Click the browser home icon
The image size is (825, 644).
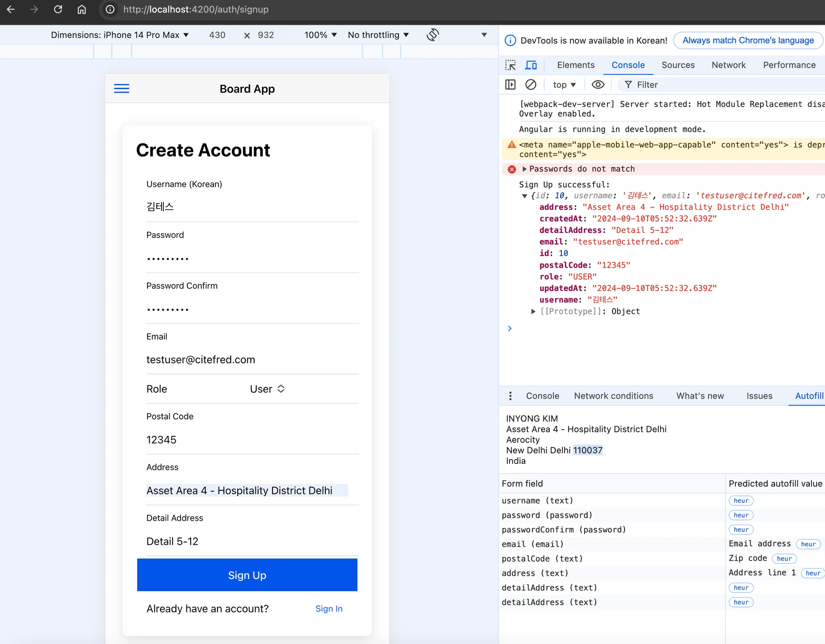(x=82, y=9)
